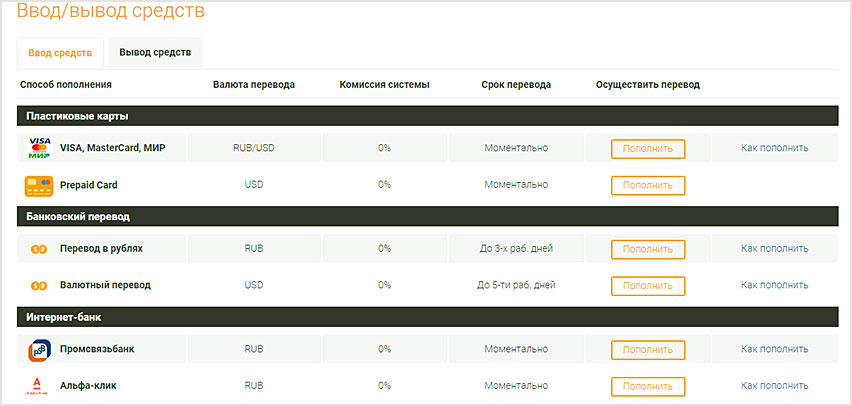Open Как пополнить link for Валютный перевод
The width and height of the screenshot is (852, 406).
tap(775, 285)
